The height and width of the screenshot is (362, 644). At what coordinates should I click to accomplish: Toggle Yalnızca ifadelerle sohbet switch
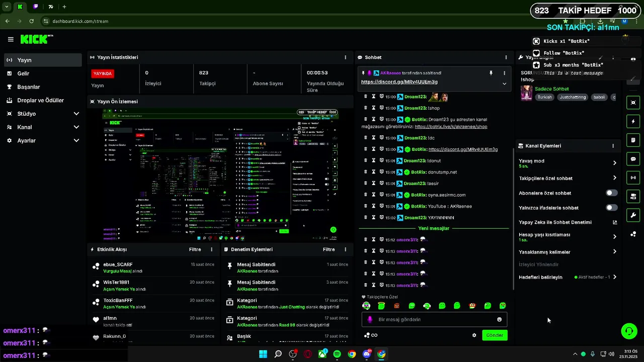(x=612, y=208)
